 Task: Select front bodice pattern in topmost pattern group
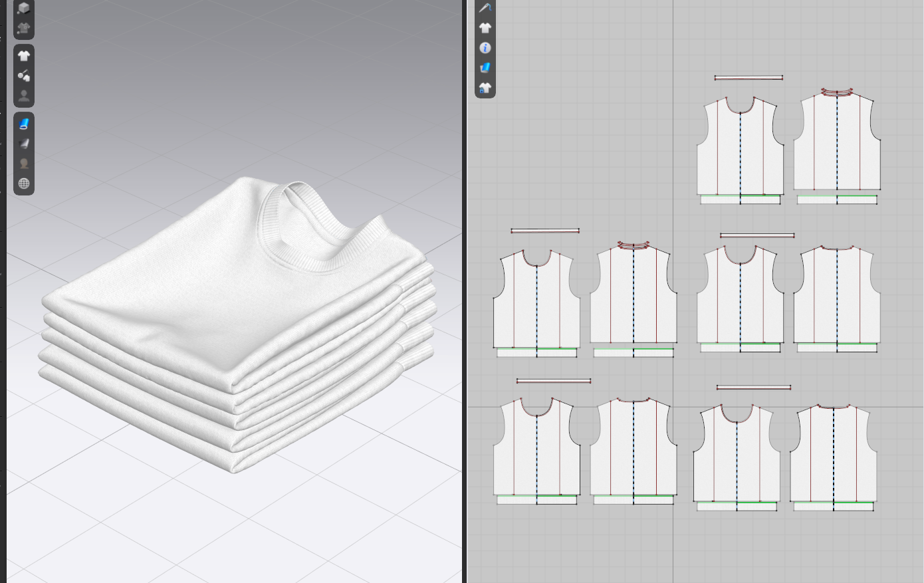(740, 146)
